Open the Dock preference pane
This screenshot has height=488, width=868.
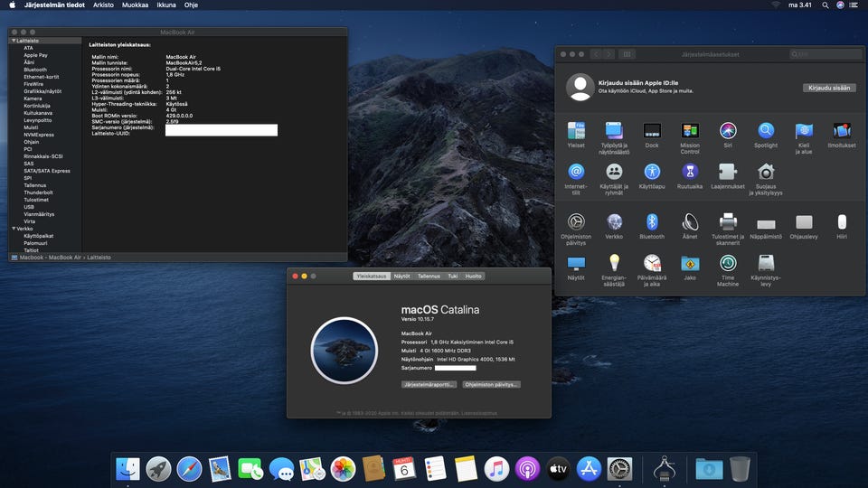652,131
